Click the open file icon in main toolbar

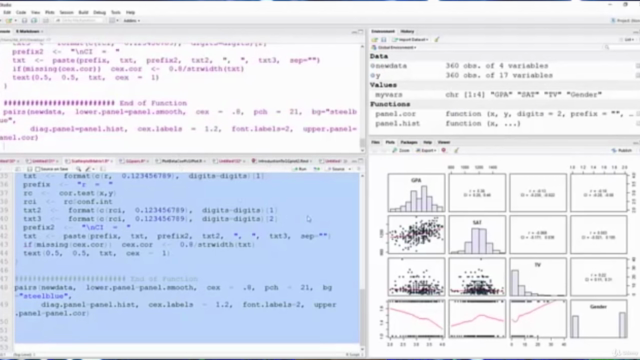pyautogui.click(x=9, y=20)
